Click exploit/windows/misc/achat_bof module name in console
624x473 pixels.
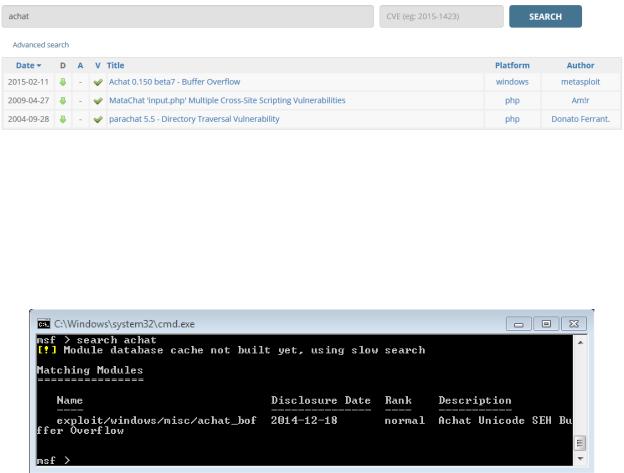pos(156,420)
